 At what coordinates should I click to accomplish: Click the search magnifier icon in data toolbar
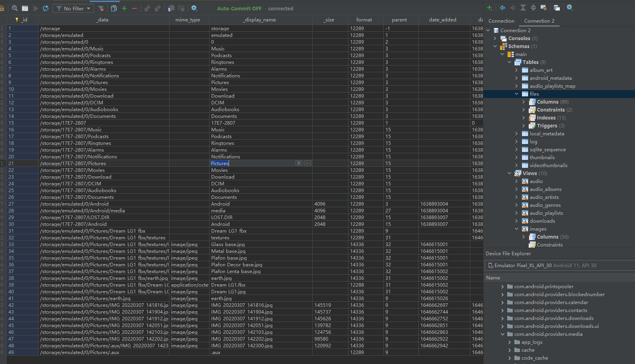point(15,8)
